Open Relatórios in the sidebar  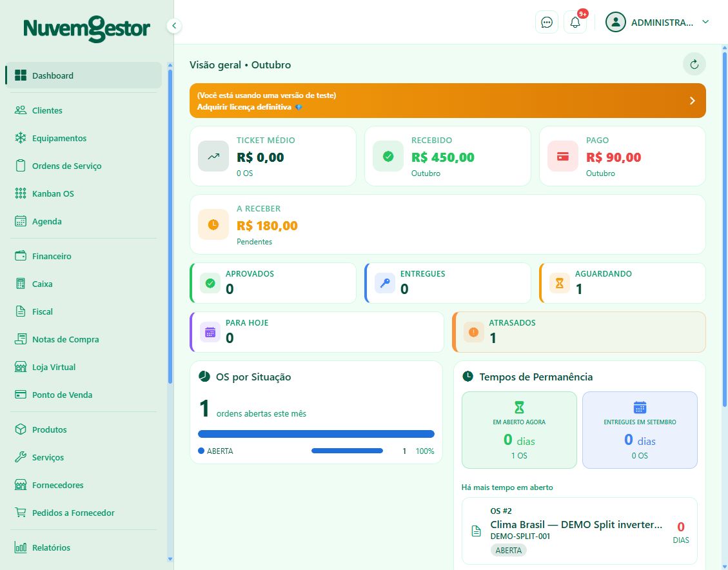84,547
